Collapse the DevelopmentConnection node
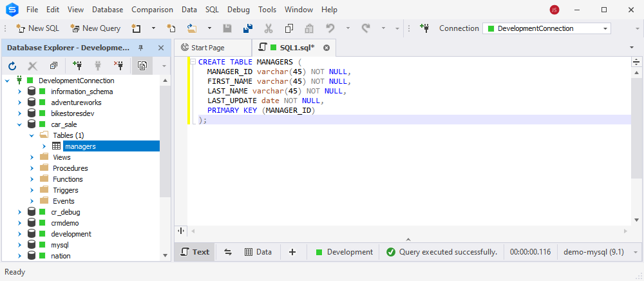This screenshot has height=281, width=644. coord(7,81)
